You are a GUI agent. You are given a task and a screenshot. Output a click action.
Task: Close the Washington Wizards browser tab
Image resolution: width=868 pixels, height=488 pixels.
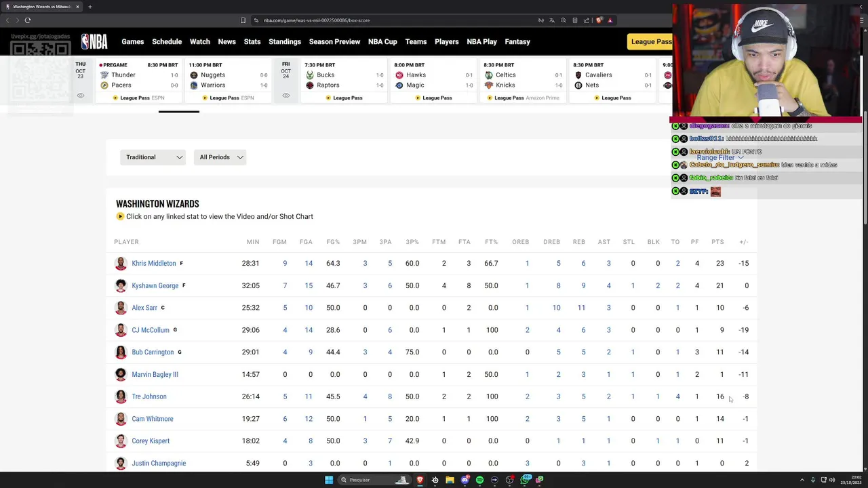coord(77,7)
